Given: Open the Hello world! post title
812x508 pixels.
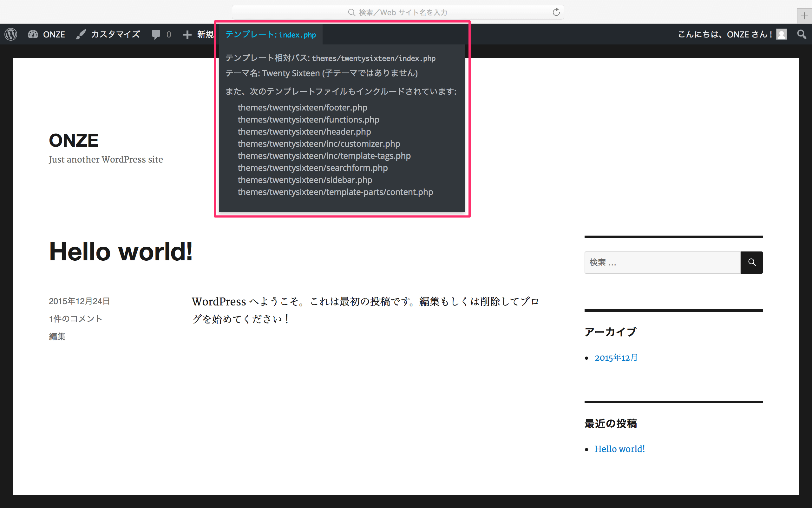Looking at the screenshot, I should pyautogui.click(x=121, y=251).
